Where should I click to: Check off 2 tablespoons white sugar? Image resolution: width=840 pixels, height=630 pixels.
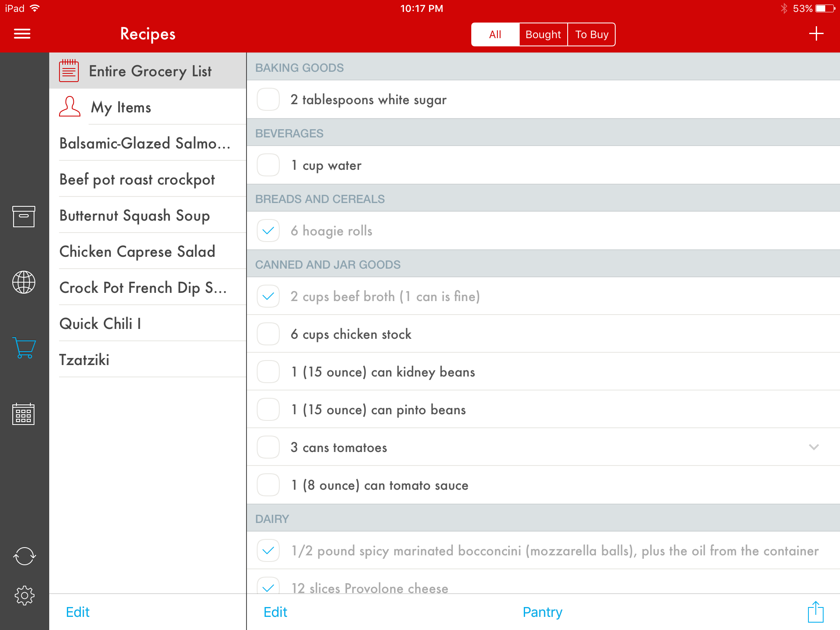(268, 100)
